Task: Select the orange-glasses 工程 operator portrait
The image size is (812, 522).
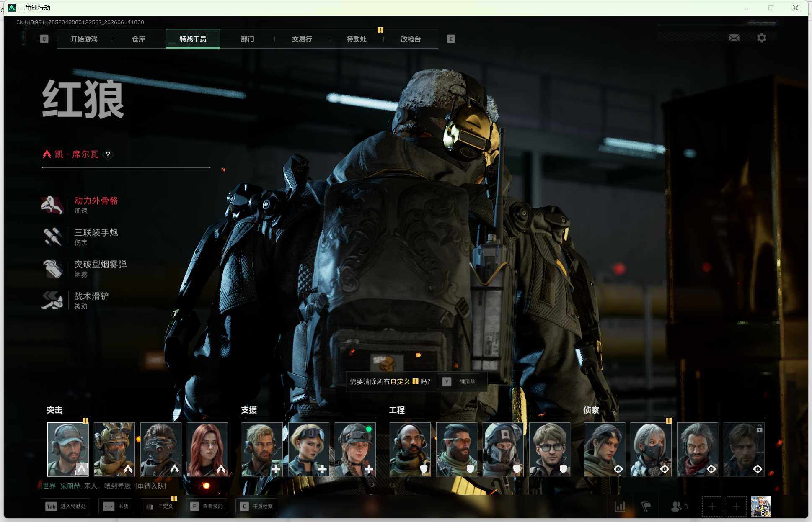Action: pyautogui.click(x=457, y=449)
